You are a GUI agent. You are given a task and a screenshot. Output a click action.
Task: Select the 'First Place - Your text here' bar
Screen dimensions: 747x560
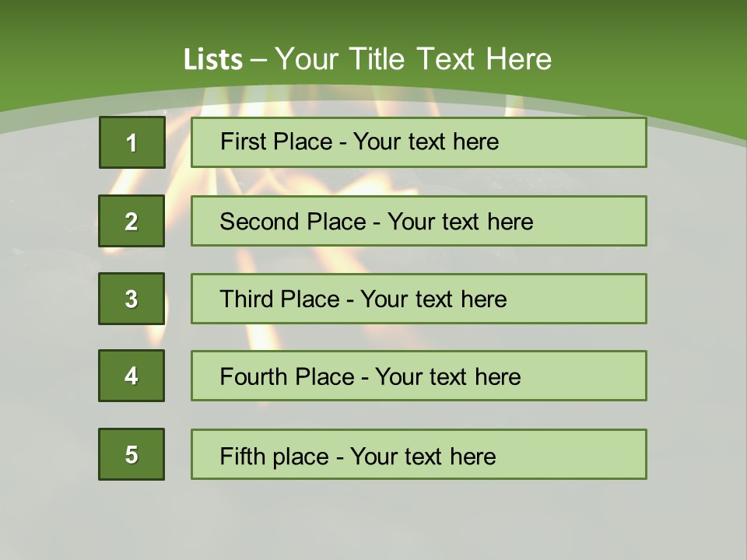419,142
